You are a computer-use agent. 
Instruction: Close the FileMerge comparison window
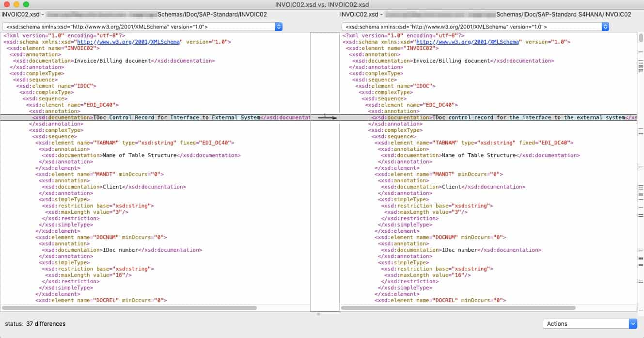point(7,4)
